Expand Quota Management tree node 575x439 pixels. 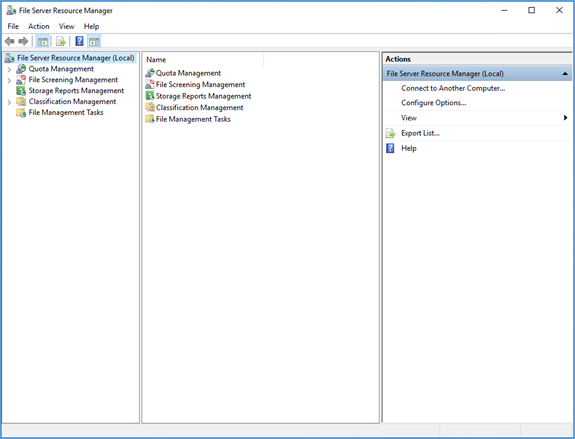tap(9, 69)
